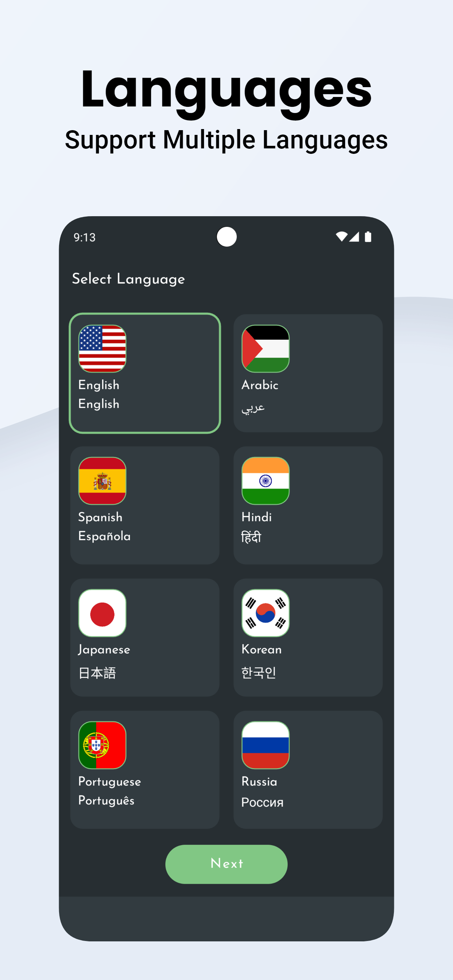Image resolution: width=453 pixels, height=980 pixels.
Task: Tap the Wi-Fi status icon
Action: [341, 237]
